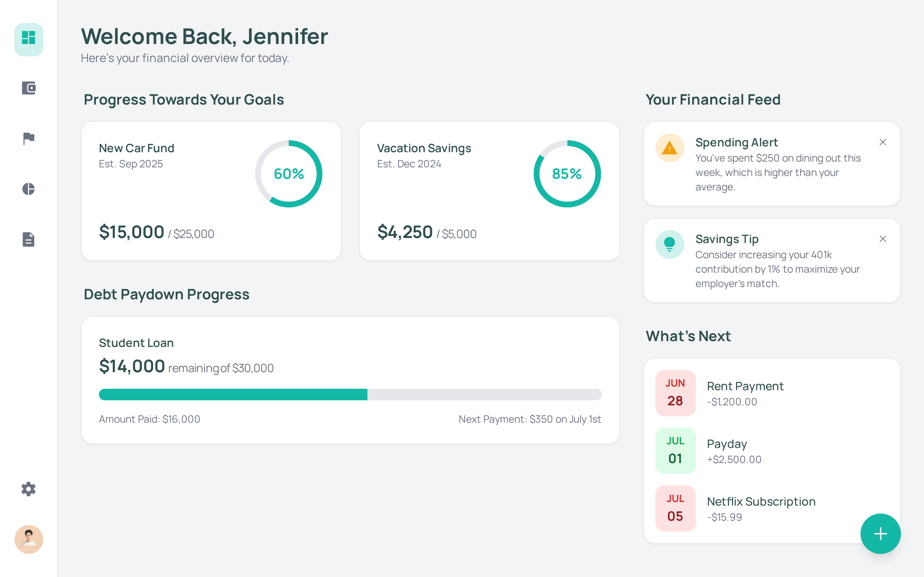This screenshot has width=924, height=577.
Task: Select the Rent Payment upcoming item
Action: tap(745, 393)
